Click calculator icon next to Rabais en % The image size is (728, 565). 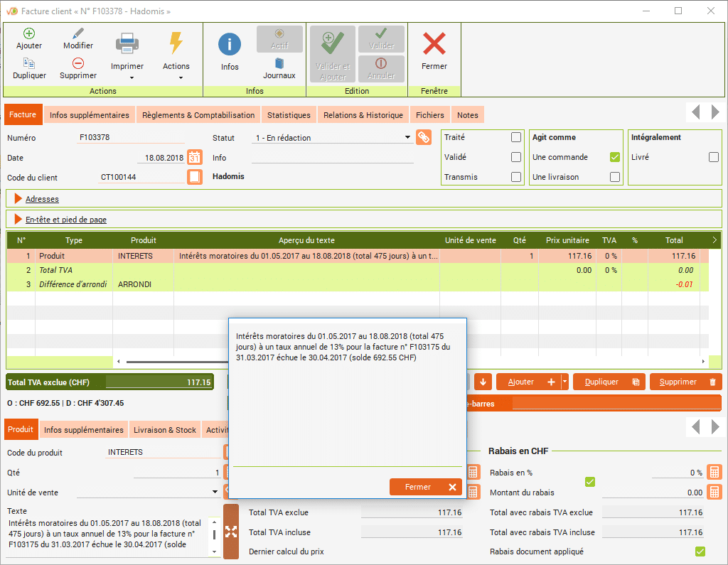(714, 472)
